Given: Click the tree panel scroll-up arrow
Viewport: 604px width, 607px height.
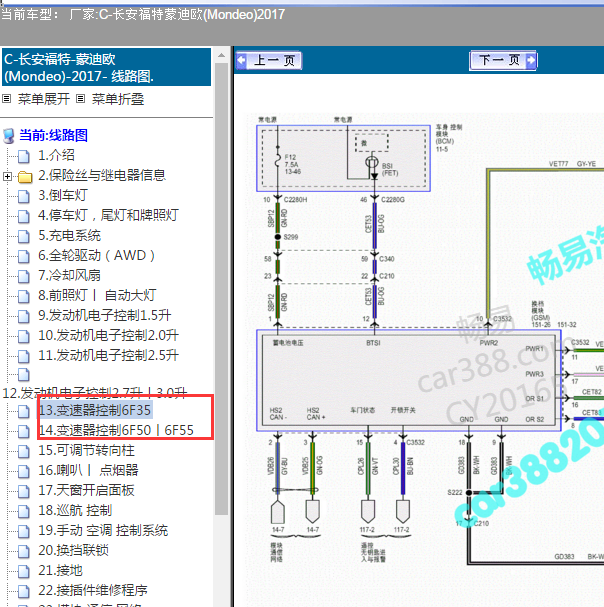Looking at the screenshot, I should coord(221,55).
